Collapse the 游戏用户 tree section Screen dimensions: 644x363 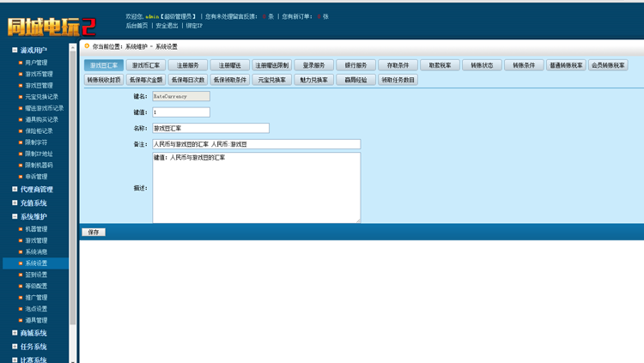15,51
